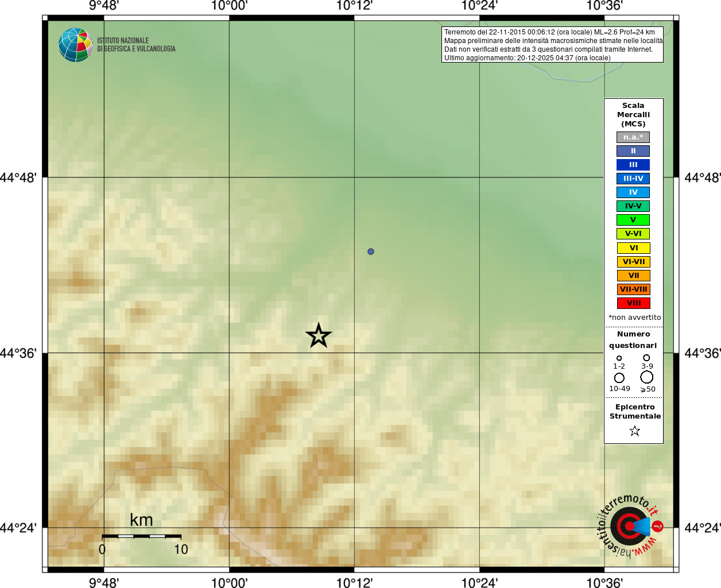
Task: Click the 10-49 questionnaires circle symbol
Action: pos(619,378)
